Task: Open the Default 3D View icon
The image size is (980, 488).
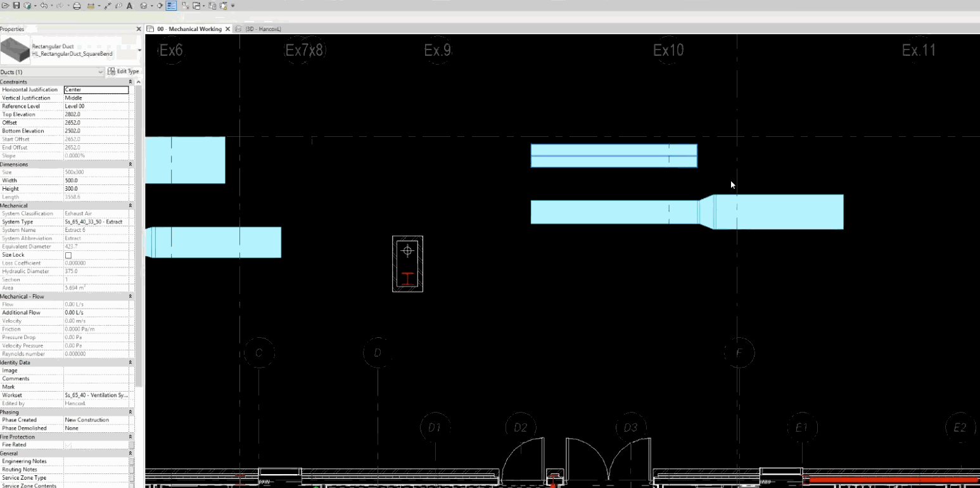Action: click(x=144, y=6)
